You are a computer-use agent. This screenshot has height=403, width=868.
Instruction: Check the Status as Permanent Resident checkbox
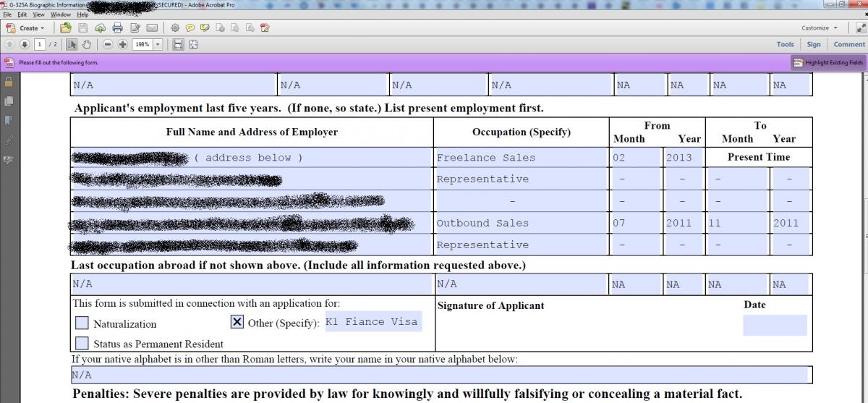click(82, 343)
